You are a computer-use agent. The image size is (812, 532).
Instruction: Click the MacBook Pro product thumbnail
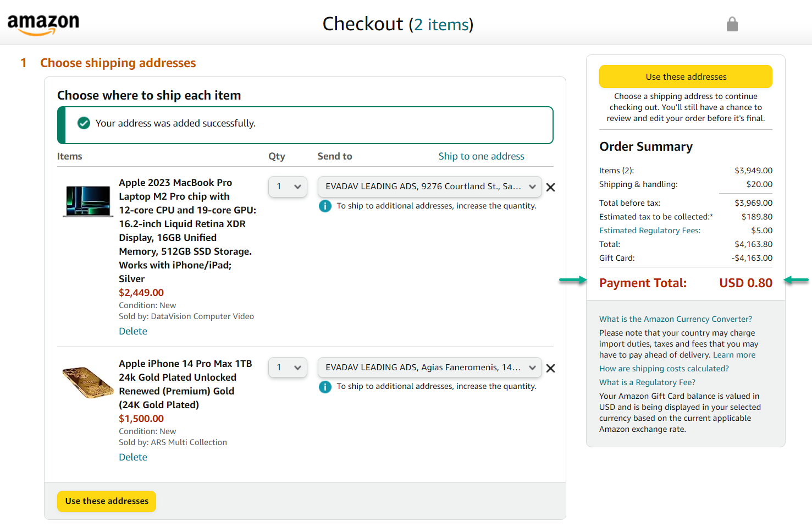pos(88,201)
